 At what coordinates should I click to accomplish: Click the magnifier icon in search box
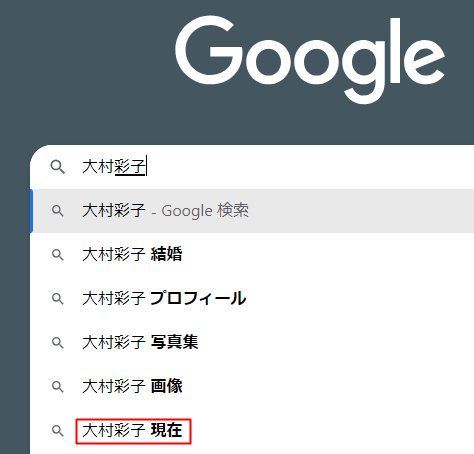(x=57, y=167)
